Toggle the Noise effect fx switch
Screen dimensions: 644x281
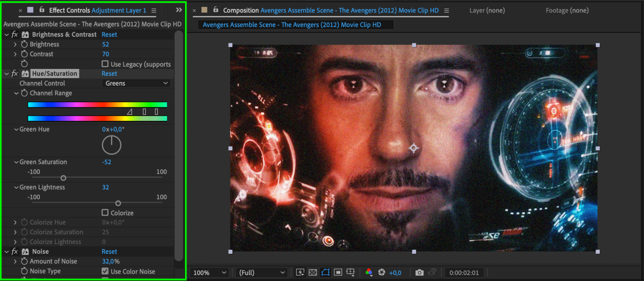15,251
